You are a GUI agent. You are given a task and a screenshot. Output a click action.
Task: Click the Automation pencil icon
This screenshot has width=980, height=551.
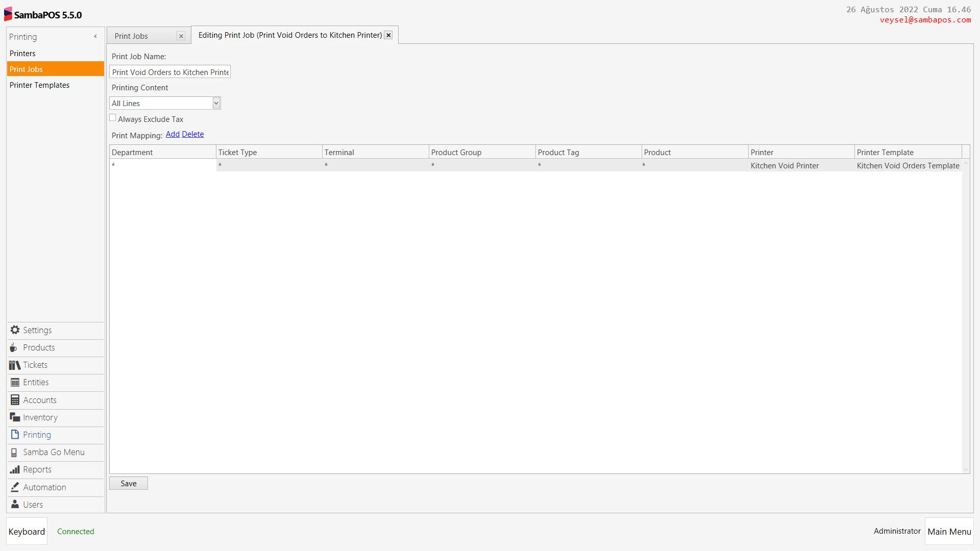(x=15, y=487)
